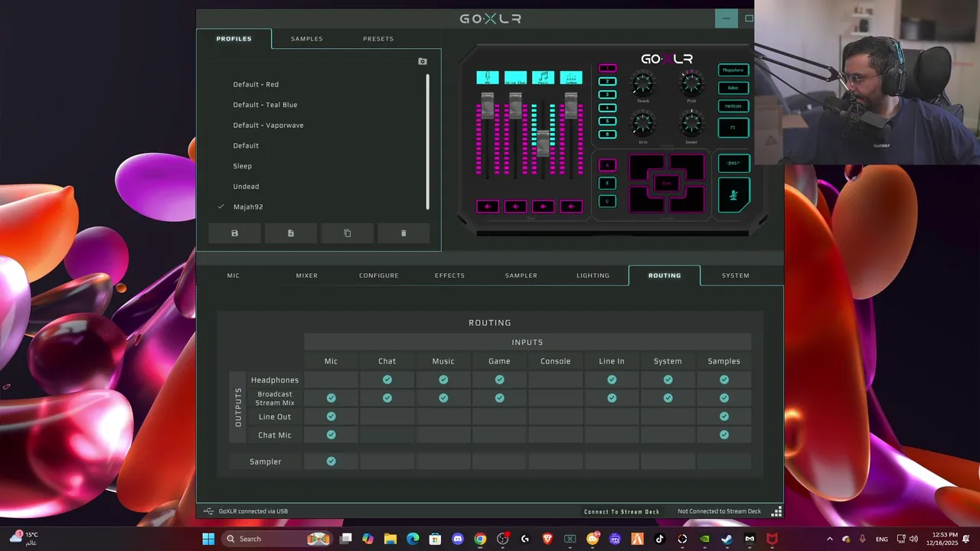
Task: Select the Undead profile
Action: tap(246, 186)
